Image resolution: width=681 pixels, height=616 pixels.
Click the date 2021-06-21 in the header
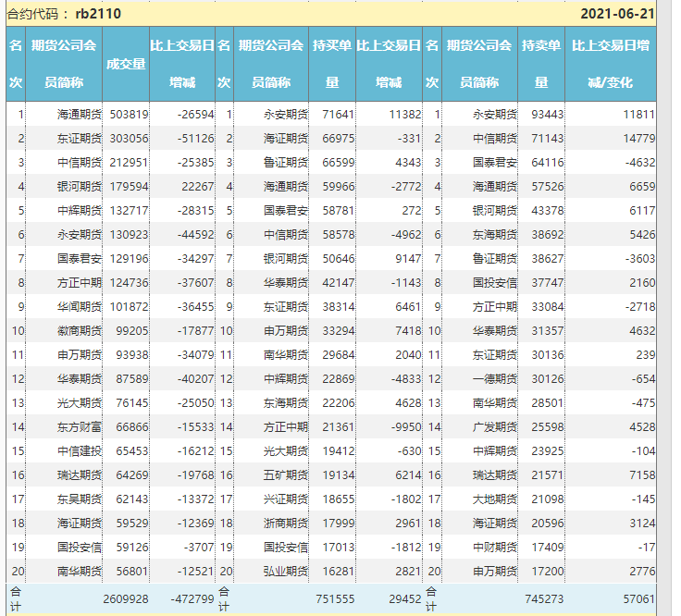tap(617, 14)
